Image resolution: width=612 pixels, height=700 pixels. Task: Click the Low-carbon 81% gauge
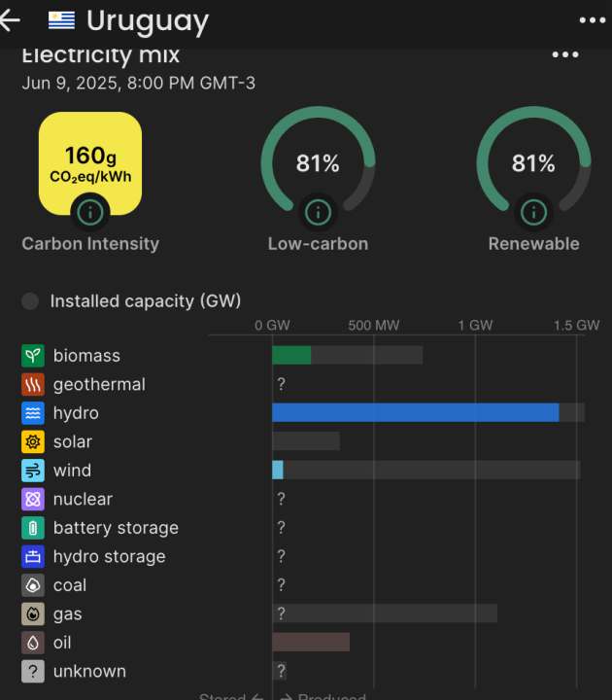coord(318,163)
